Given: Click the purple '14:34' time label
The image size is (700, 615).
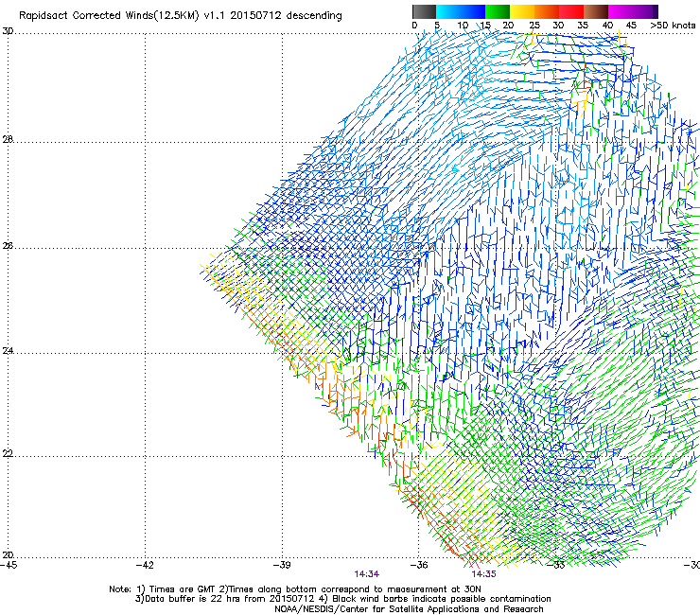Looking at the screenshot, I should [366, 574].
